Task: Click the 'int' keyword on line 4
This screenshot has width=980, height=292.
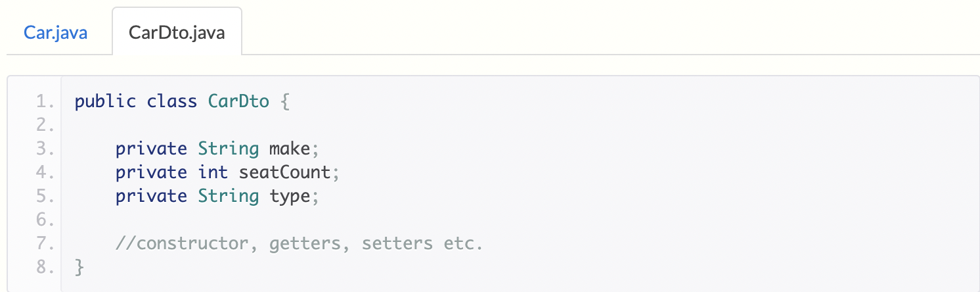Action: [213, 172]
